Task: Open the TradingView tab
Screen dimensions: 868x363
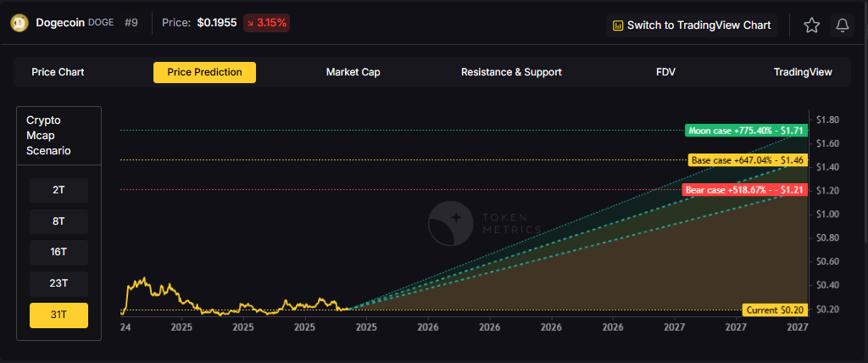Action: click(x=803, y=72)
